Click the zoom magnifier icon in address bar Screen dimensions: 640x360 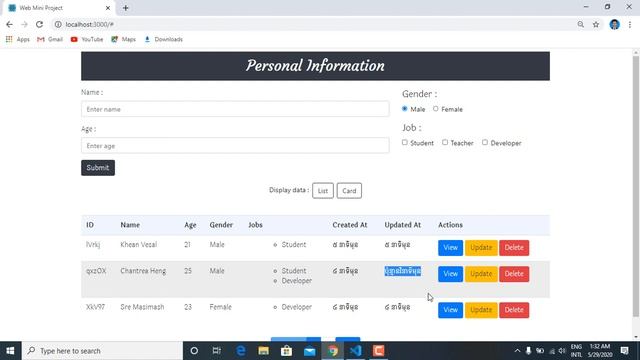pyautogui.click(x=580, y=24)
